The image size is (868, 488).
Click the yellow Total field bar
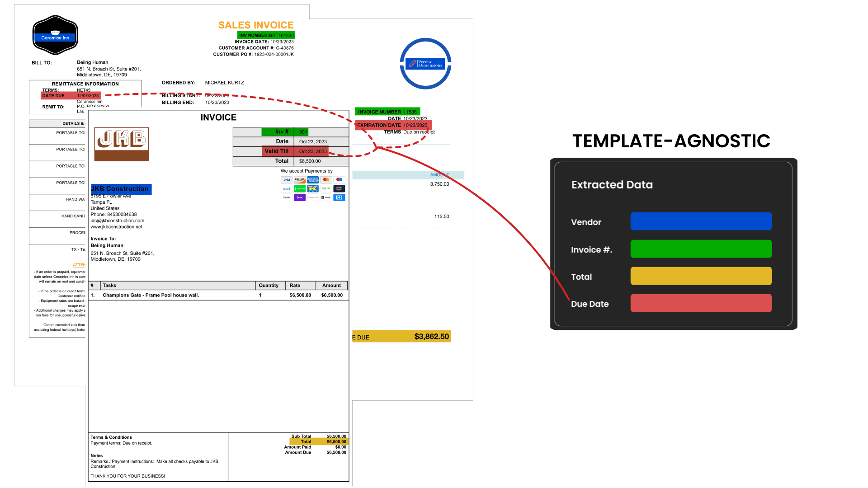click(x=701, y=276)
